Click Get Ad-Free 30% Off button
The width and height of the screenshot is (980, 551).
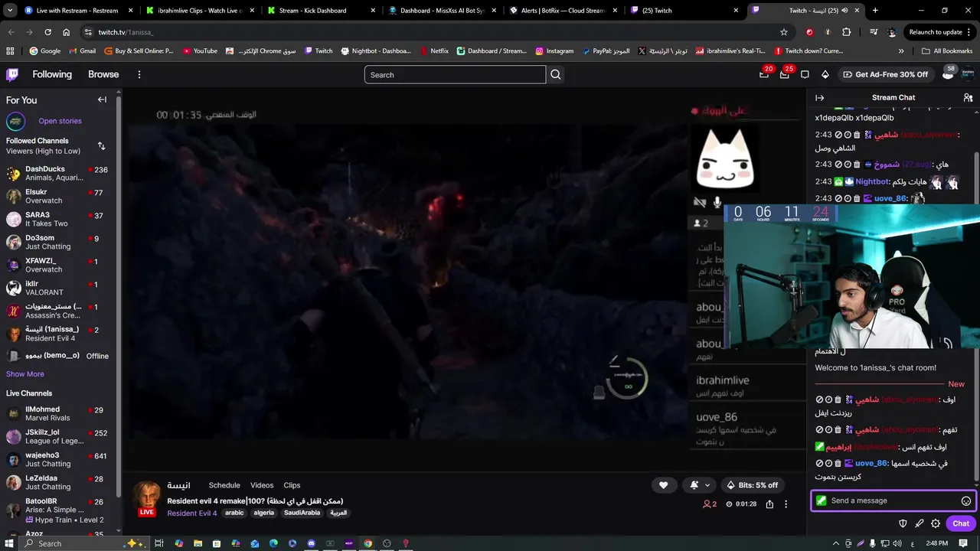(x=885, y=74)
